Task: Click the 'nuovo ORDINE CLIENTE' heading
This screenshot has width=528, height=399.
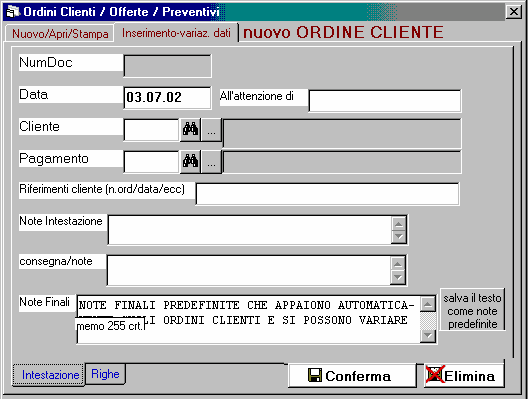Action: [x=343, y=32]
